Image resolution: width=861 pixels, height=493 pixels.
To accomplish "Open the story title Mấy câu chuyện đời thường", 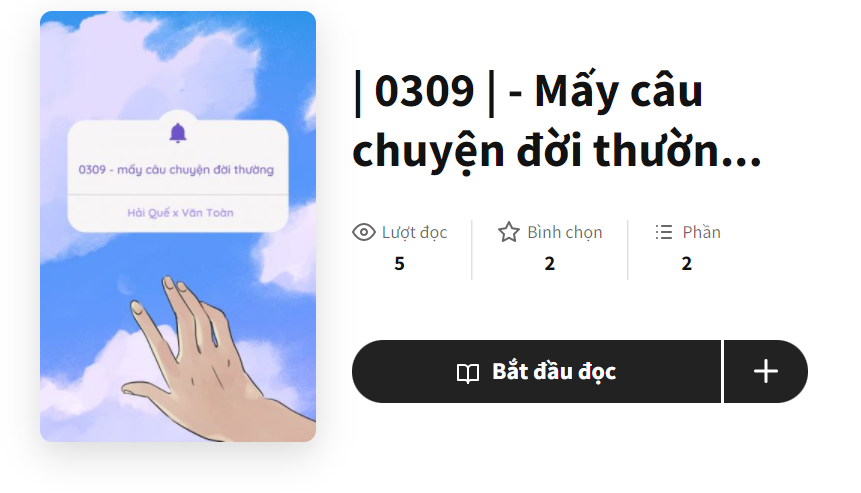I will tap(557, 121).
